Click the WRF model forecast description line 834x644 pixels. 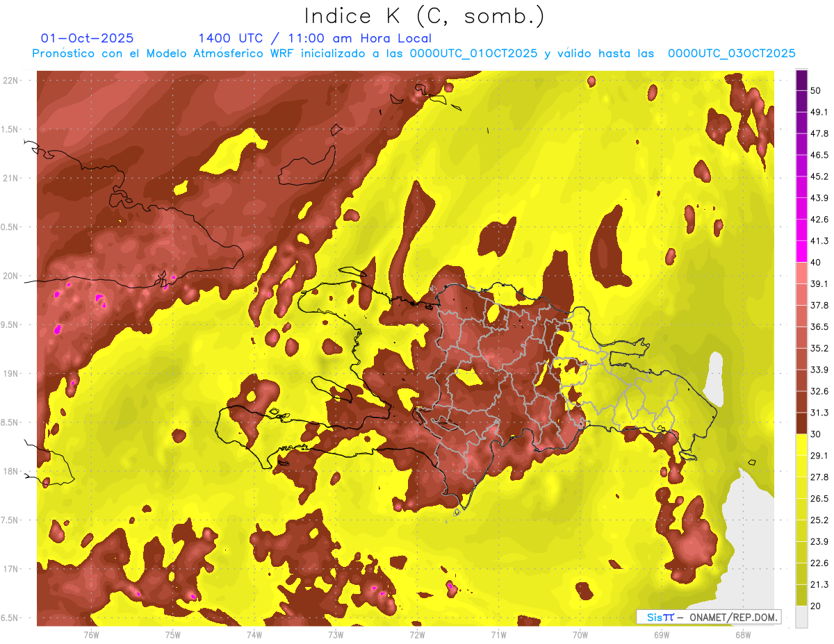414,53
